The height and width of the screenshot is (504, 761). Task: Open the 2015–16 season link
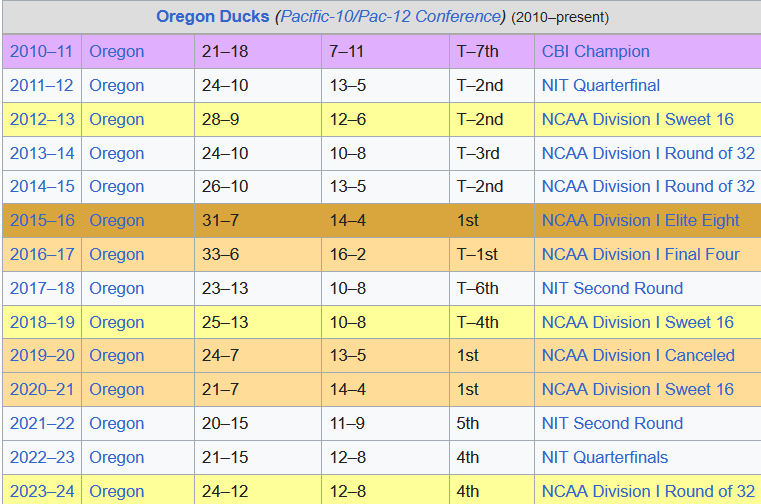(42, 220)
